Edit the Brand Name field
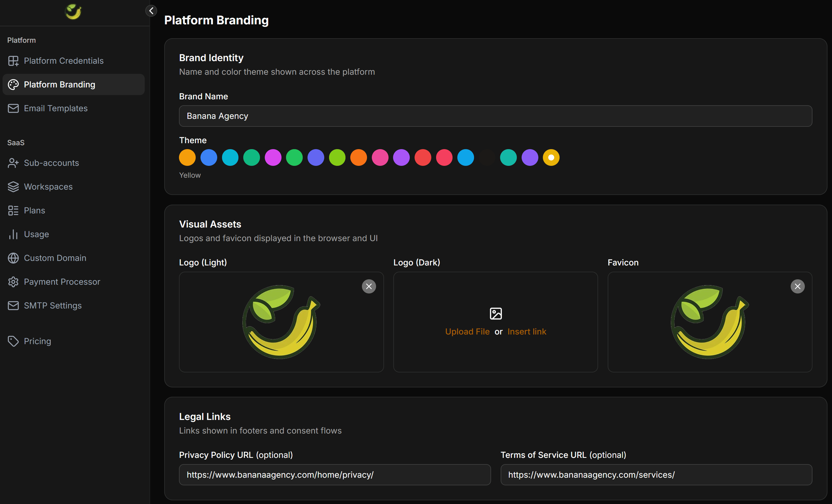The width and height of the screenshot is (832, 504). (x=495, y=116)
